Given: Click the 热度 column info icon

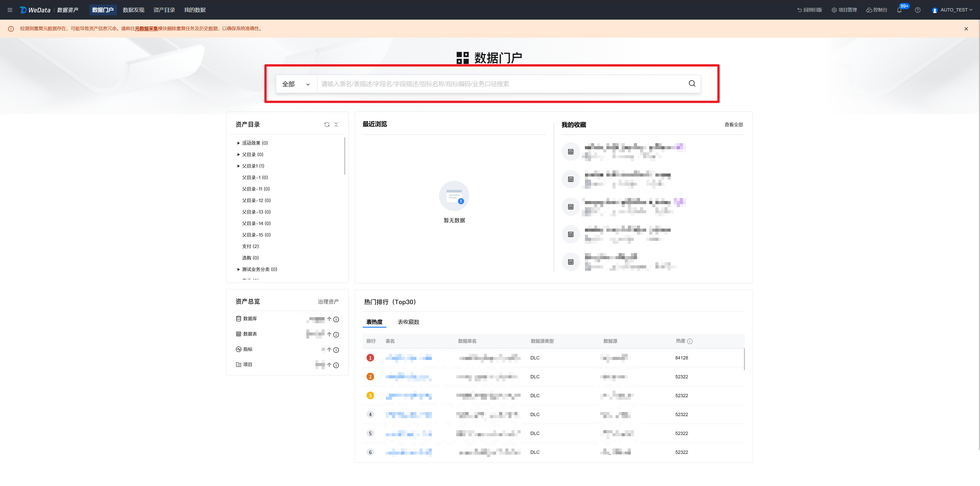Looking at the screenshot, I should pyautogui.click(x=690, y=342).
